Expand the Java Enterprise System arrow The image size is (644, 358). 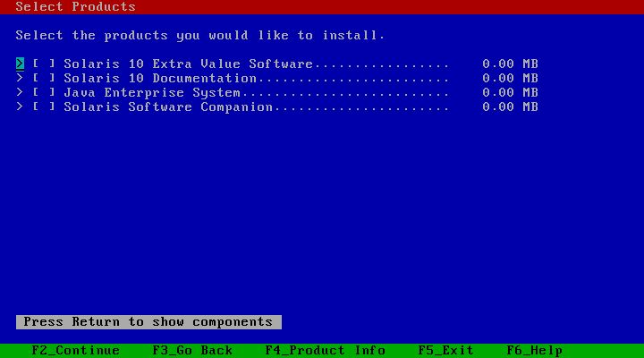tap(20, 92)
